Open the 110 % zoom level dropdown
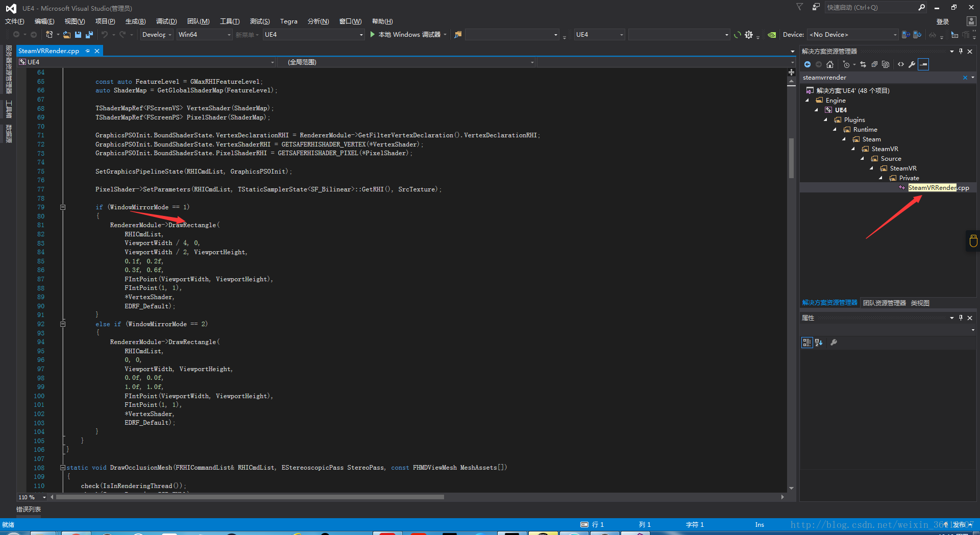This screenshot has width=980, height=535. [x=44, y=497]
